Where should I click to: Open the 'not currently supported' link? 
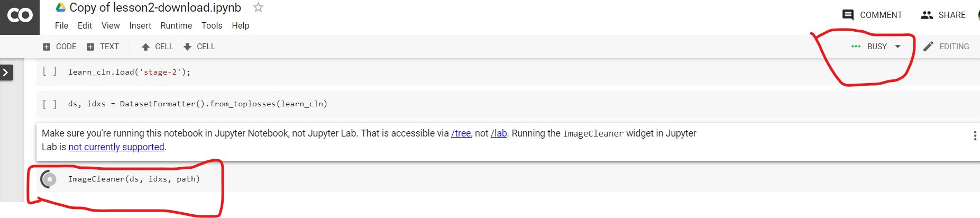tap(116, 147)
